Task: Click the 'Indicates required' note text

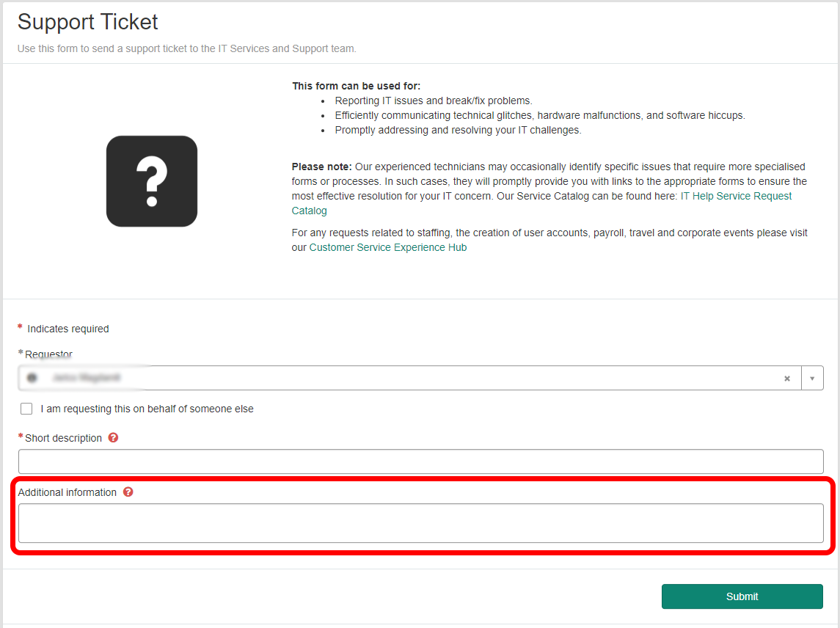Action: point(68,329)
